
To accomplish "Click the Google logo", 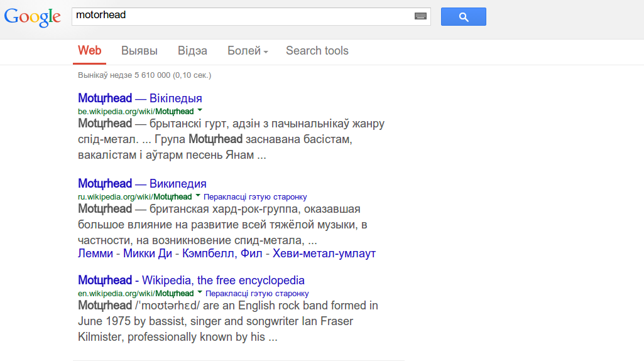I will pyautogui.click(x=33, y=17).
